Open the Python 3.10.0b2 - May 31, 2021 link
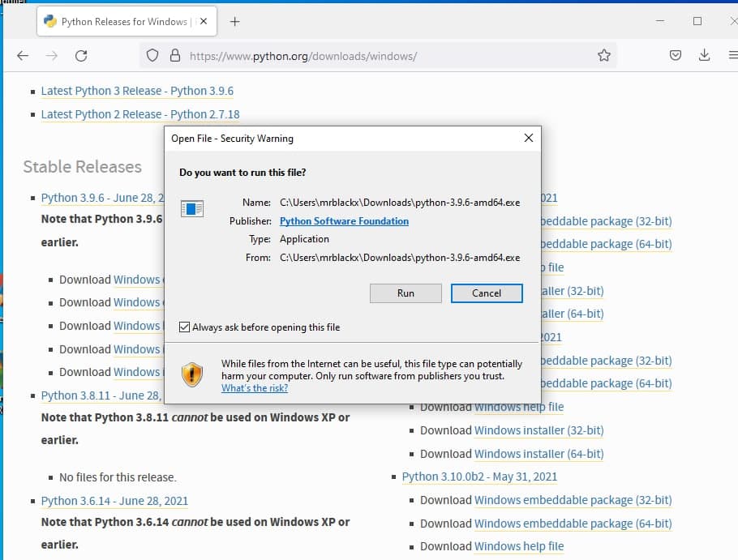738x560 pixels. click(x=479, y=477)
